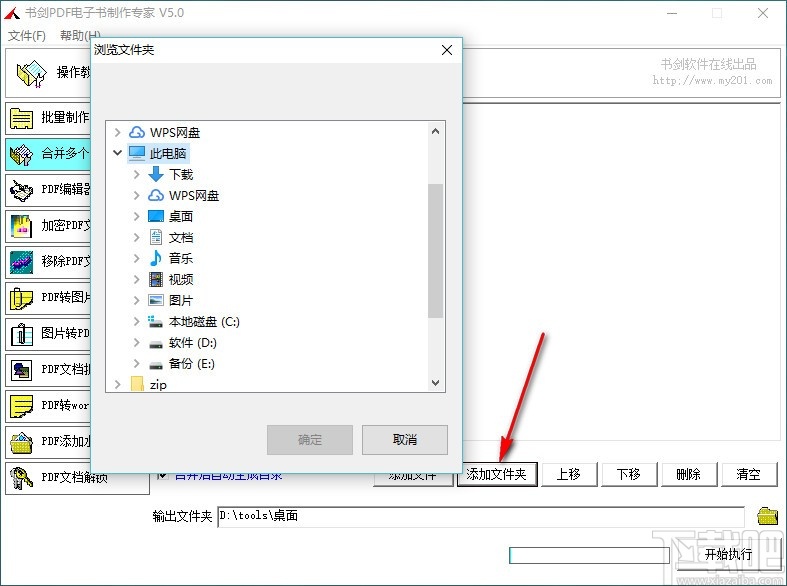
Task: Click the 下移 button
Action: point(629,474)
